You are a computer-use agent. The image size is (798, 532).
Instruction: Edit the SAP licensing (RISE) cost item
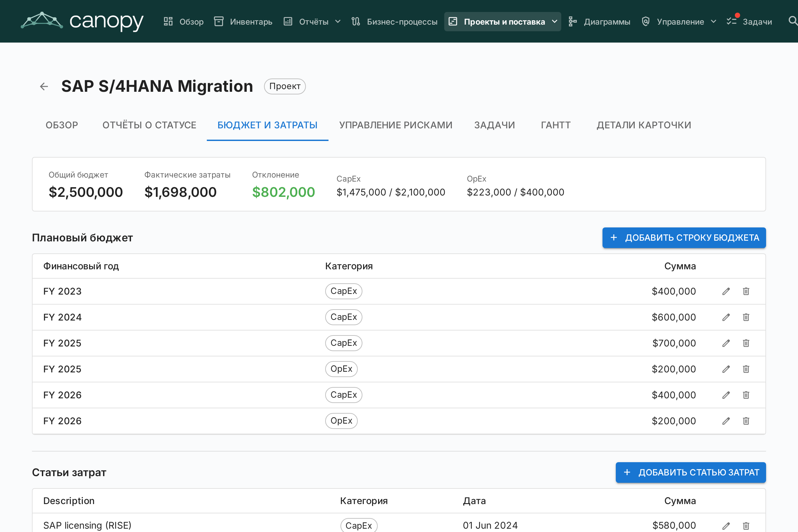[726, 526]
